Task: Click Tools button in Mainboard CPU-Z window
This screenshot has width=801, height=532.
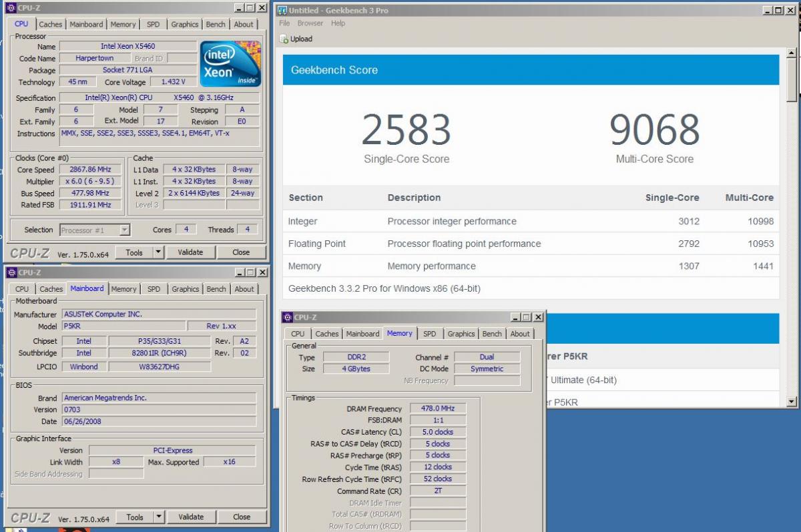Action: (x=134, y=517)
